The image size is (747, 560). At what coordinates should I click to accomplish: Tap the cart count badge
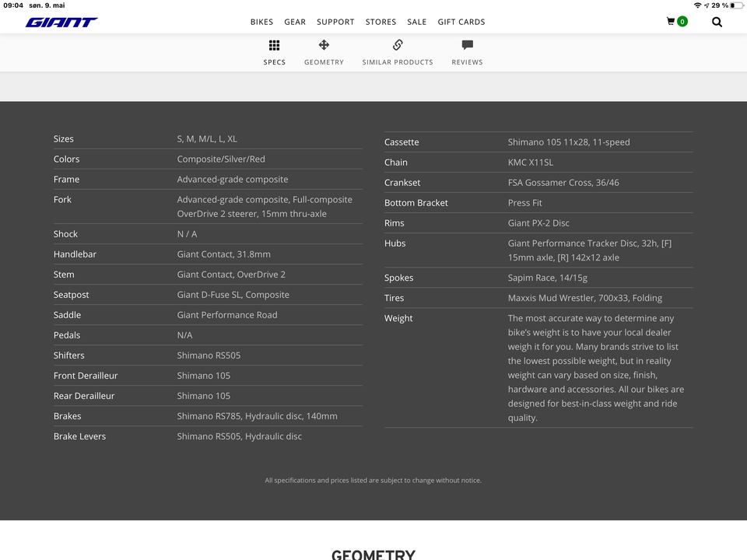coord(682,22)
